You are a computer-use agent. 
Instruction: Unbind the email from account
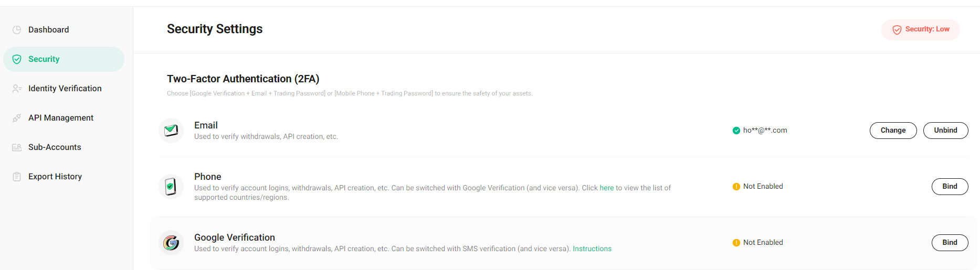pos(945,131)
